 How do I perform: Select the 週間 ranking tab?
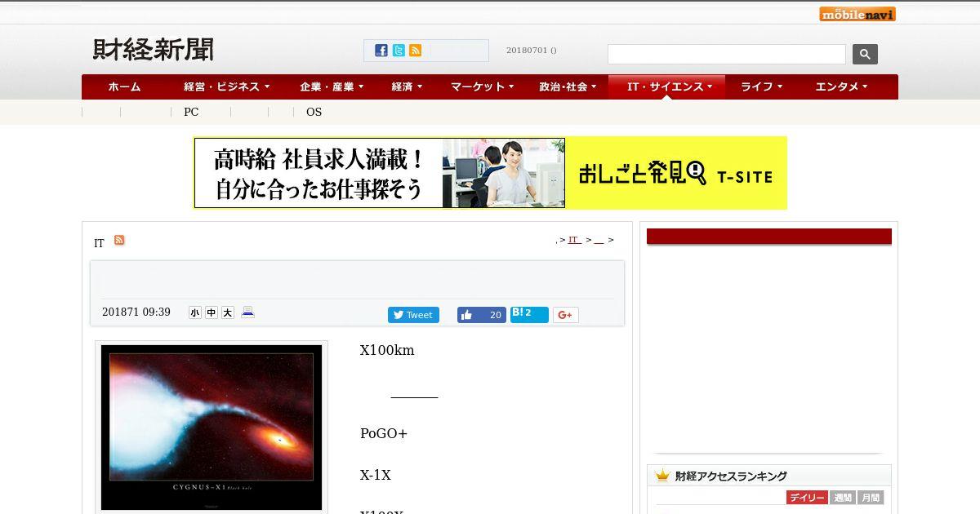pyautogui.click(x=843, y=498)
